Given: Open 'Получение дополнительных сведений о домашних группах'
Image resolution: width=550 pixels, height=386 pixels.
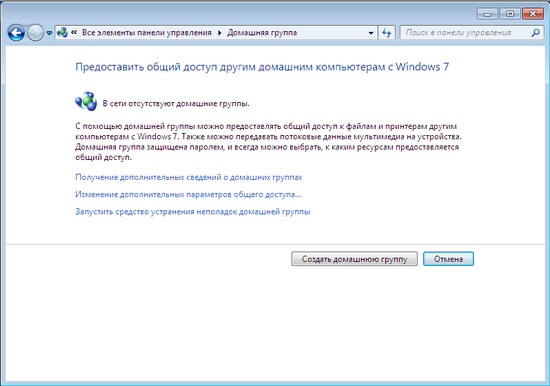Looking at the screenshot, I should [189, 177].
